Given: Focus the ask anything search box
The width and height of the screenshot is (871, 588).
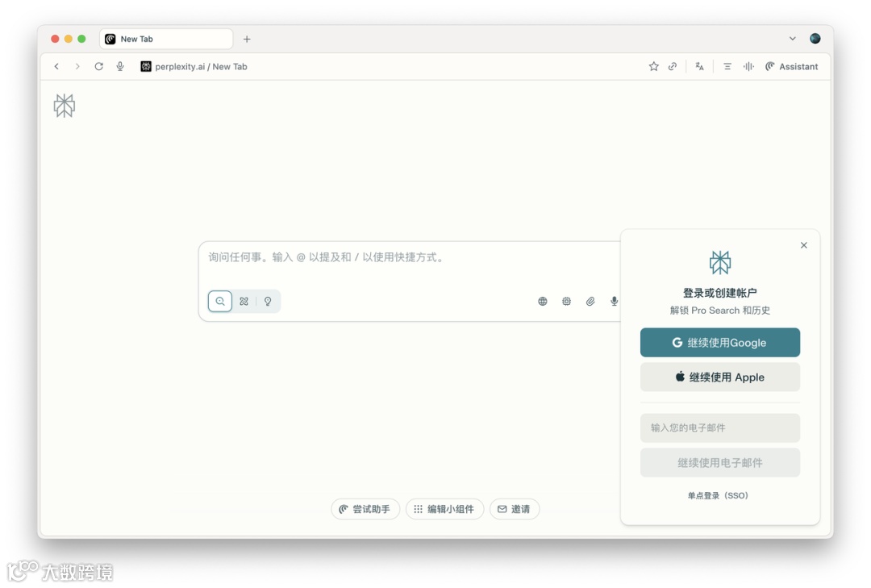Looking at the screenshot, I should (x=408, y=257).
